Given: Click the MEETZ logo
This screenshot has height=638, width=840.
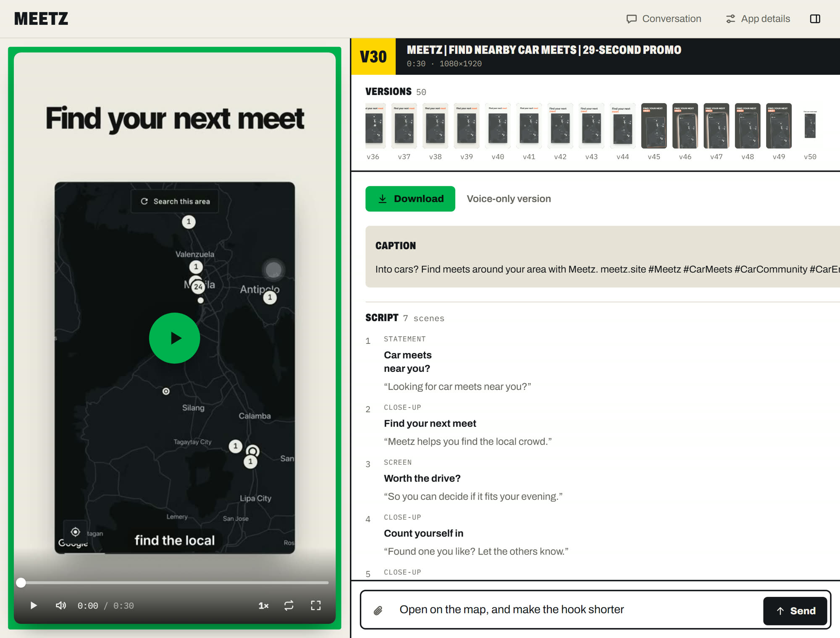Looking at the screenshot, I should click(41, 19).
